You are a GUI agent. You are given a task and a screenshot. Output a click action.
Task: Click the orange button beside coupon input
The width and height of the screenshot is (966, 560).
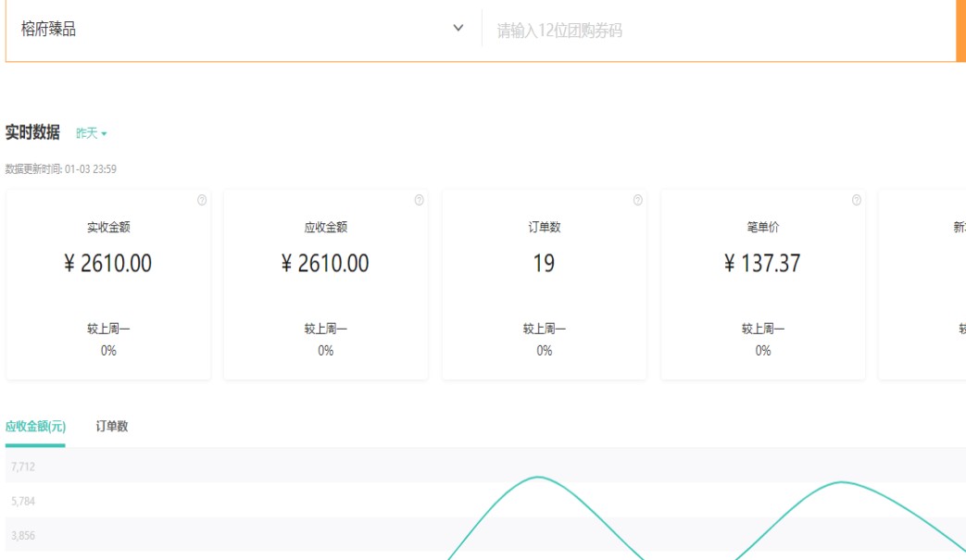click(x=960, y=31)
